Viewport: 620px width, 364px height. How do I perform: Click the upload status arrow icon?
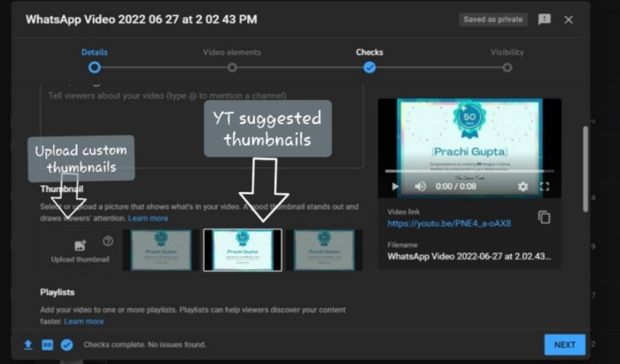tap(28, 345)
